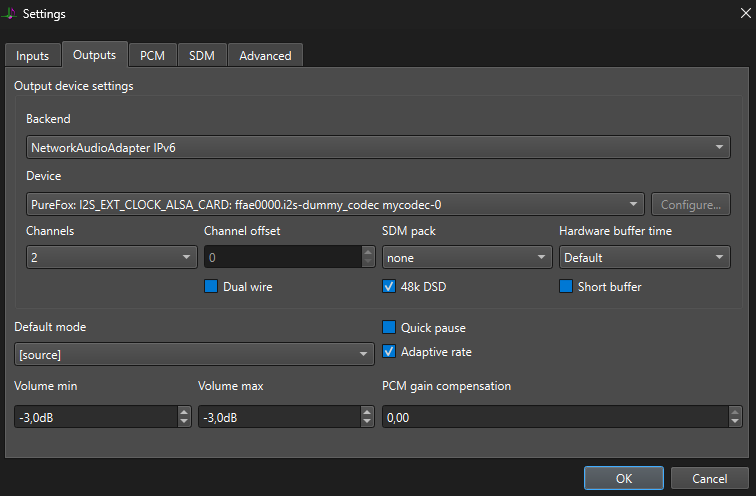The width and height of the screenshot is (756, 496).
Task: Open Hardware buffer time dropdown
Action: coord(644,257)
